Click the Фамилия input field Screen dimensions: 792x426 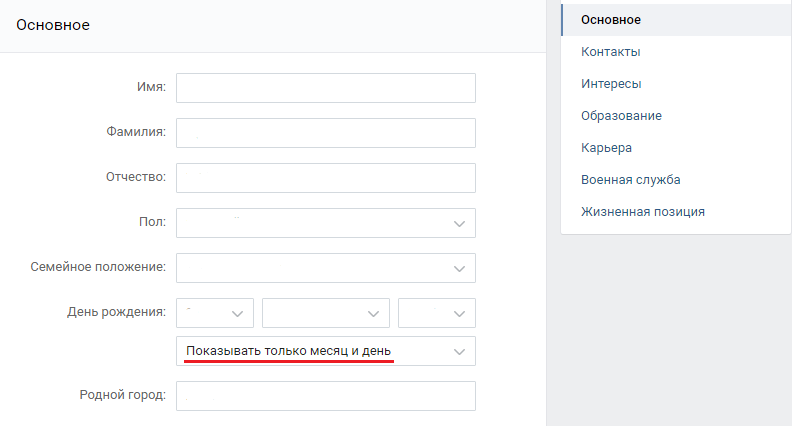[x=326, y=133]
